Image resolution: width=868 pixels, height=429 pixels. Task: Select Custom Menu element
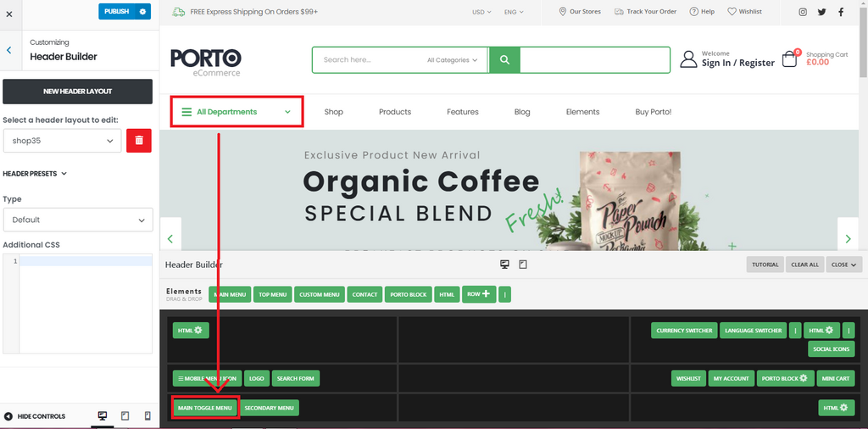[320, 294]
